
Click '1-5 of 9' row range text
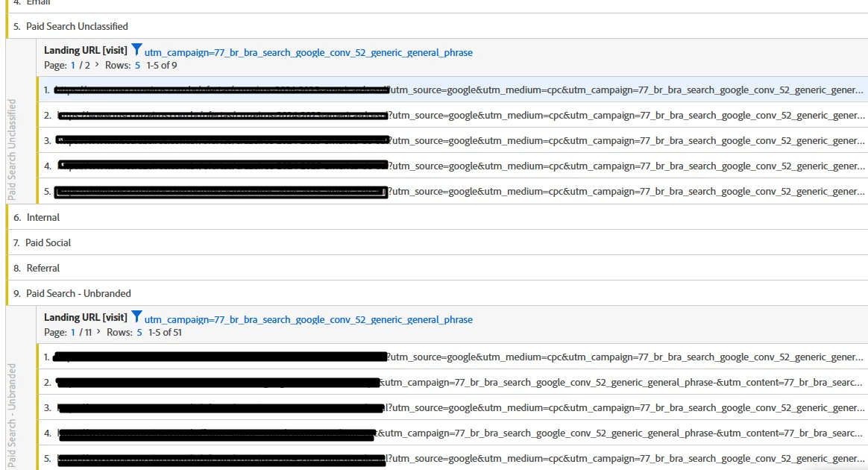point(162,66)
